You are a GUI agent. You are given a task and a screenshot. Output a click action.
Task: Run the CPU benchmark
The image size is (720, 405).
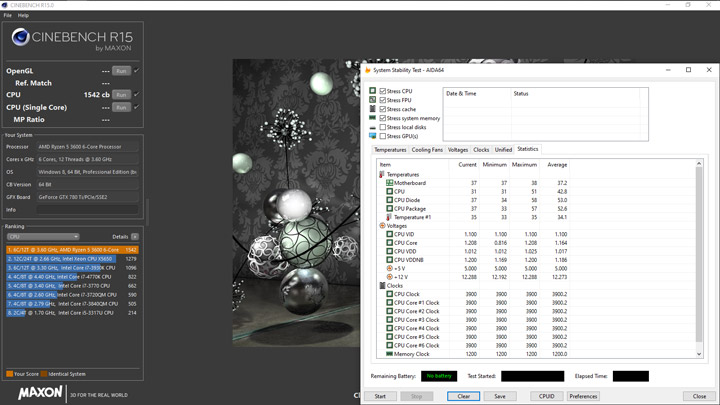[121, 95]
